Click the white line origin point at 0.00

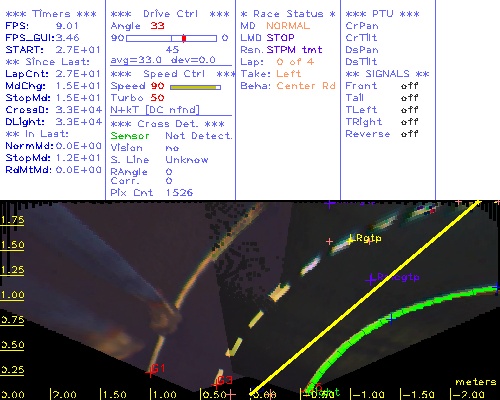coord(251,395)
